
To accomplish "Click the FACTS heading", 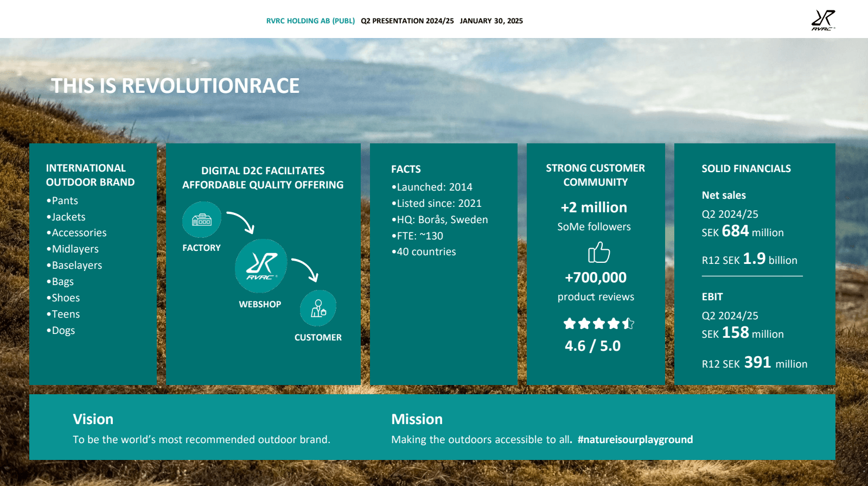I will pyautogui.click(x=406, y=169).
